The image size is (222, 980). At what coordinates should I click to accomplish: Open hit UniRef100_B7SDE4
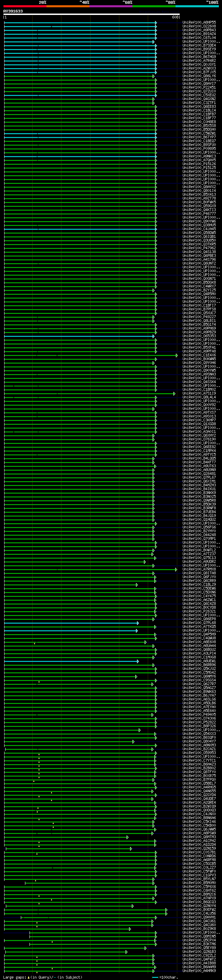pyautogui.click(x=199, y=46)
